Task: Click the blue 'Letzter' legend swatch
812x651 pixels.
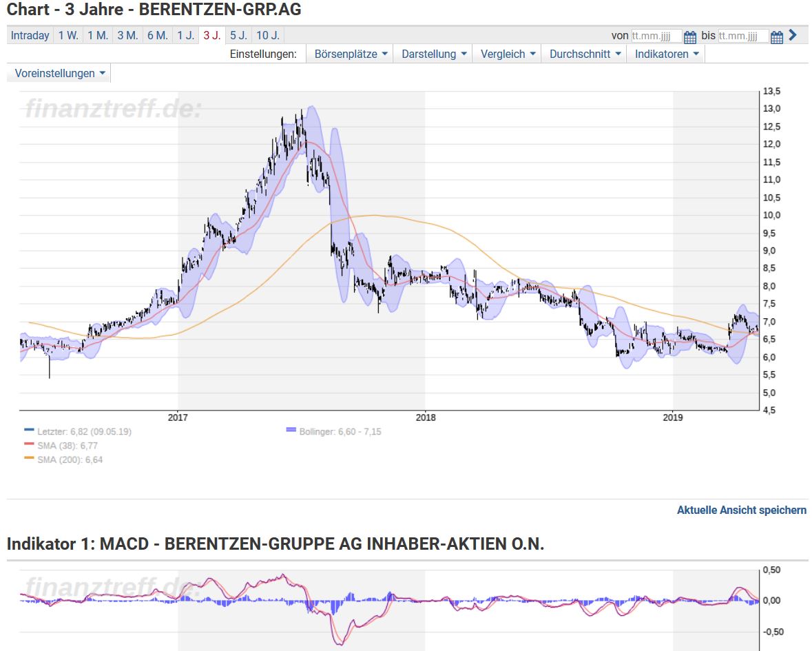Action: tap(29, 431)
